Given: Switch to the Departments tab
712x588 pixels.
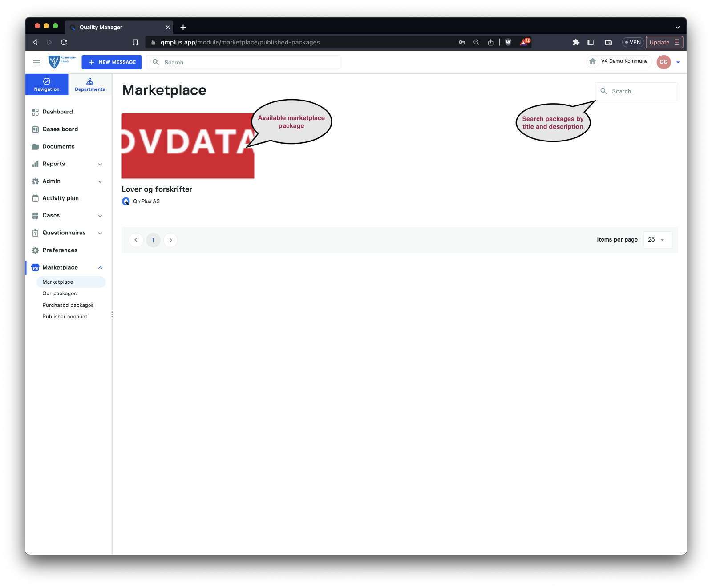Looking at the screenshot, I should [90, 85].
